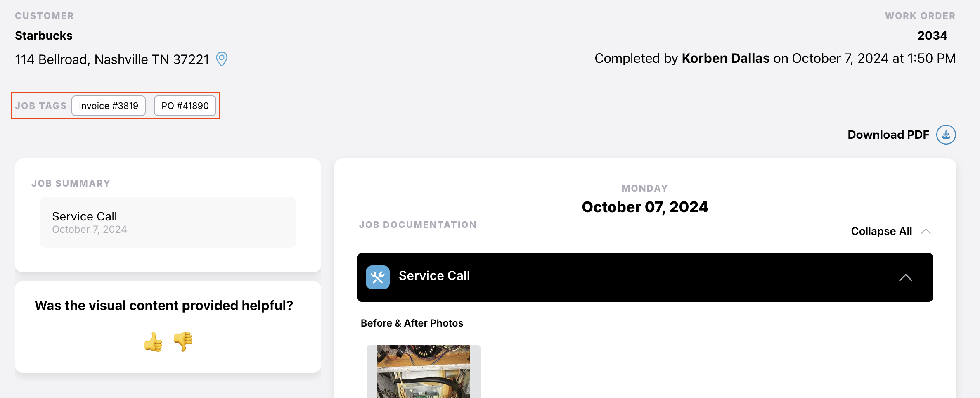The image size is (980, 398).
Task: Collapse the Service Call section chevron
Action: pyautogui.click(x=905, y=277)
